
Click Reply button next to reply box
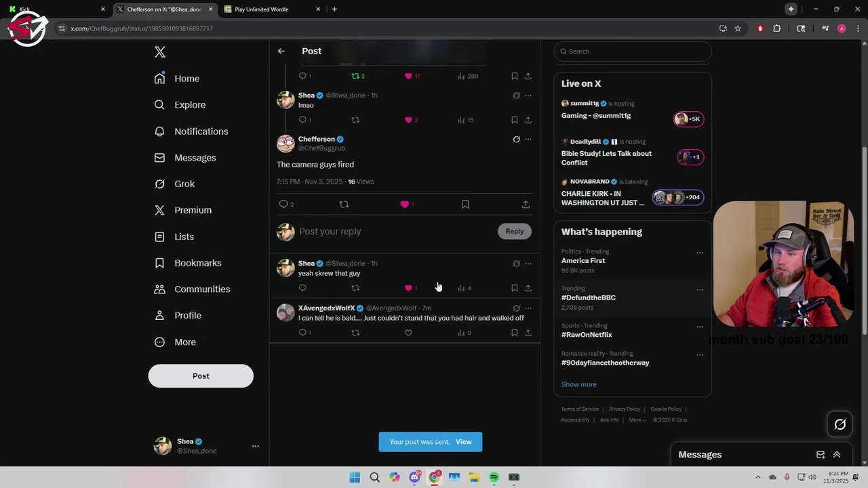click(515, 231)
